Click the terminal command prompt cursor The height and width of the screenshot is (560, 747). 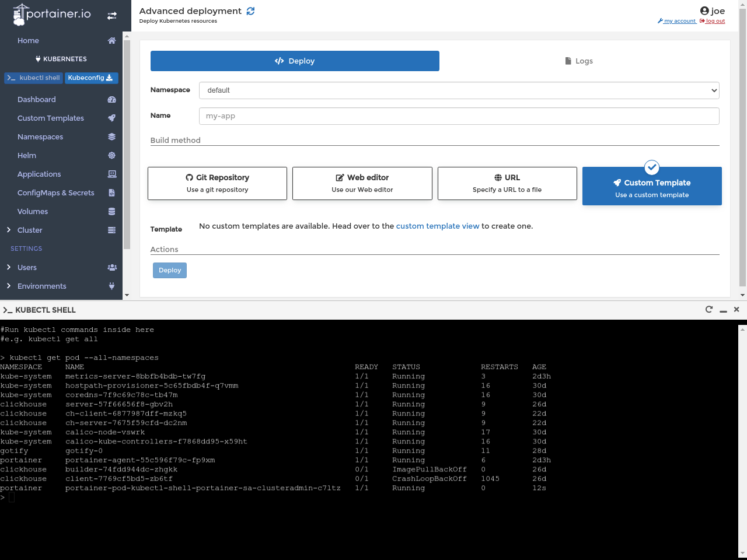point(11,498)
